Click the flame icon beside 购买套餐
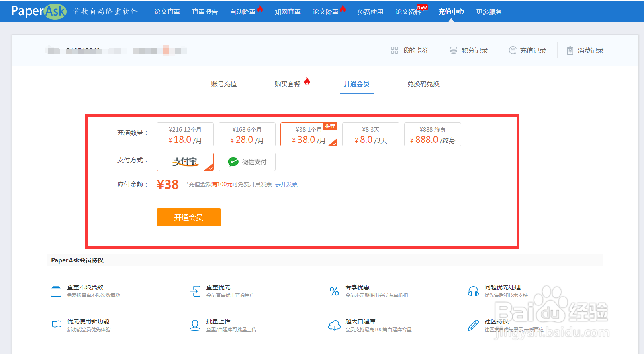The image size is (644, 354). [x=307, y=81]
